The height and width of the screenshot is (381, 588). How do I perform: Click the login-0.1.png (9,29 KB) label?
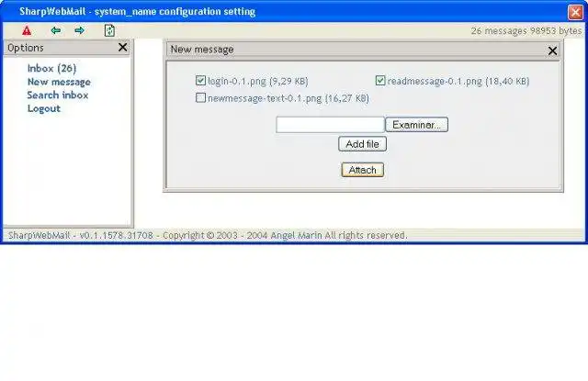[258, 81]
